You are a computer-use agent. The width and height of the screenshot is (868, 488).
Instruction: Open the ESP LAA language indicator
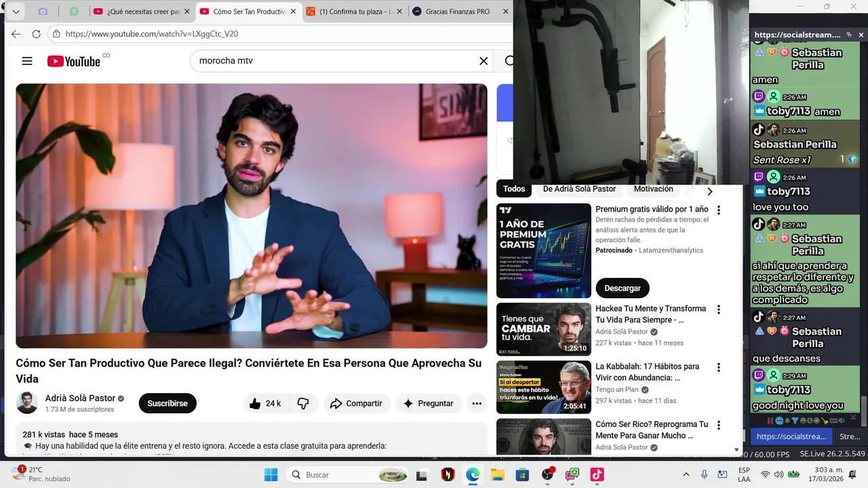click(744, 474)
